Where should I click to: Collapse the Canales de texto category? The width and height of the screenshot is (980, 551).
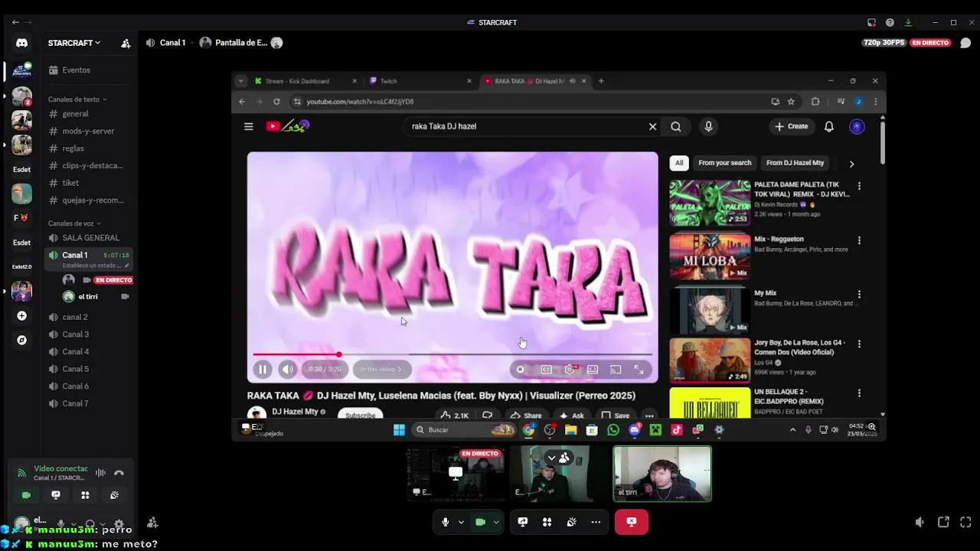pyautogui.click(x=77, y=99)
